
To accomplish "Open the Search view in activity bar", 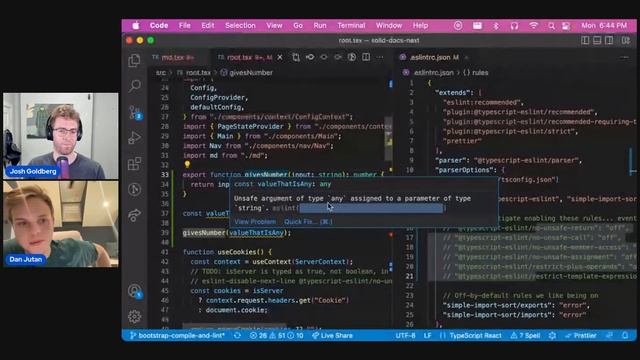I will pyautogui.click(x=134, y=86).
